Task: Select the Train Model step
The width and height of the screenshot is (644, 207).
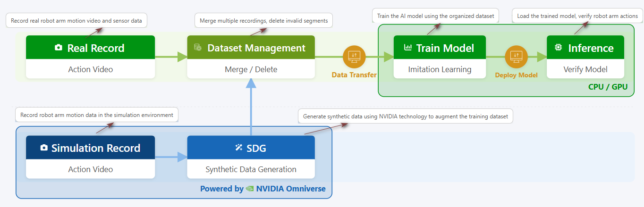Action: click(x=440, y=48)
